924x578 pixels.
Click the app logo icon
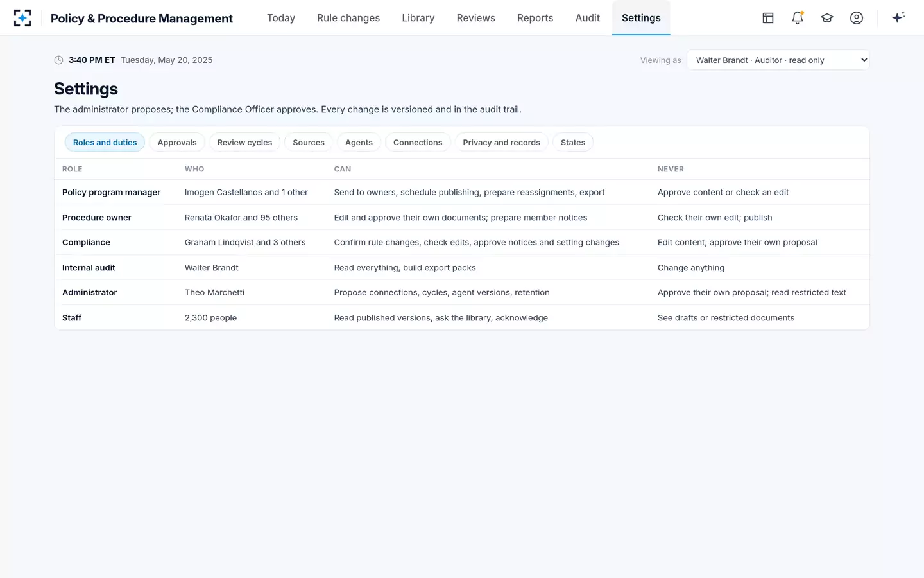coord(22,18)
